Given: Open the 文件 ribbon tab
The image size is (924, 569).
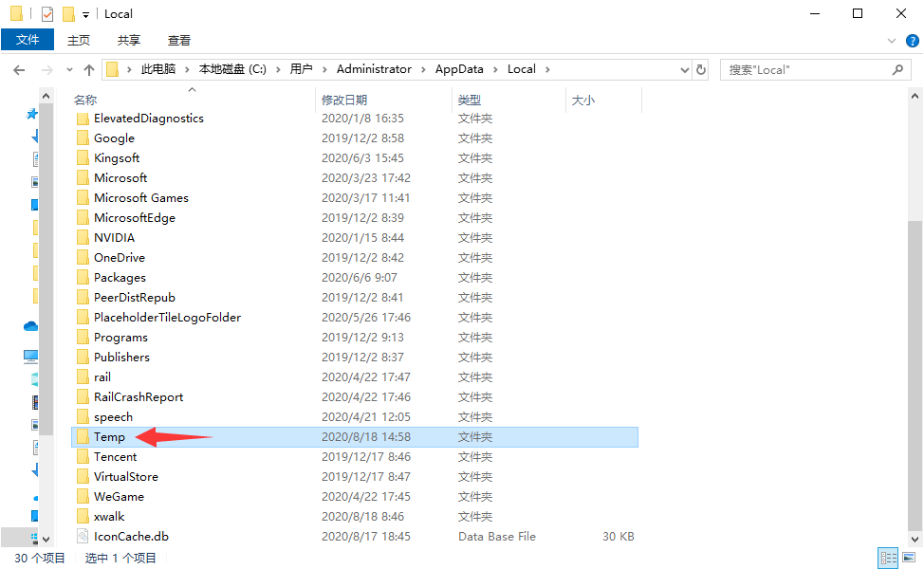Looking at the screenshot, I should (28, 40).
